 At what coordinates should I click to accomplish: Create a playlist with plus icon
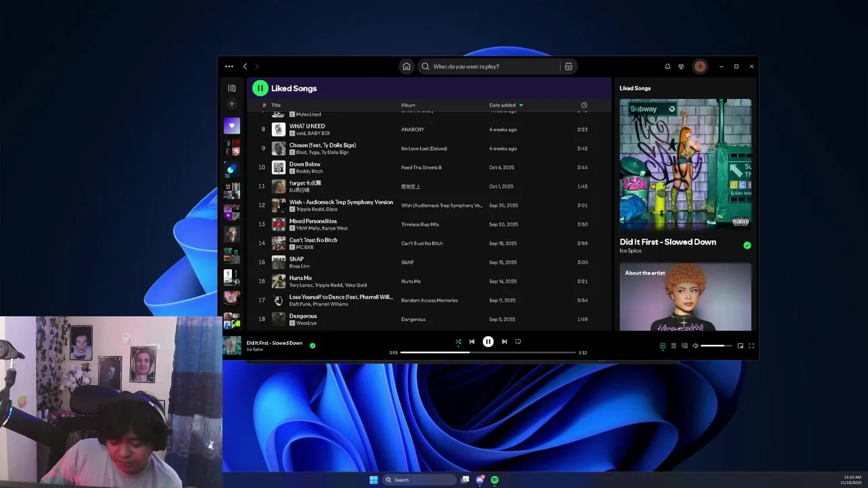point(232,104)
